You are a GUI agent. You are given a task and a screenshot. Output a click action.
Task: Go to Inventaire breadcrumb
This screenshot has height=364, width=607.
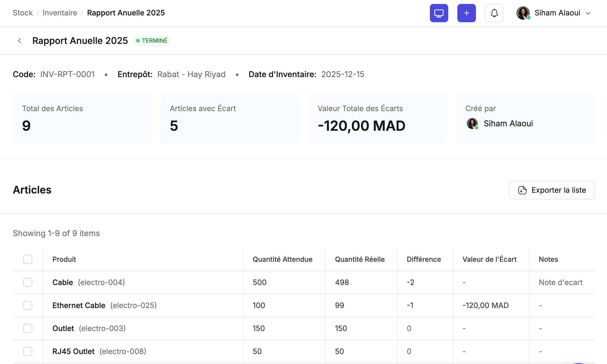pos(60,13)
